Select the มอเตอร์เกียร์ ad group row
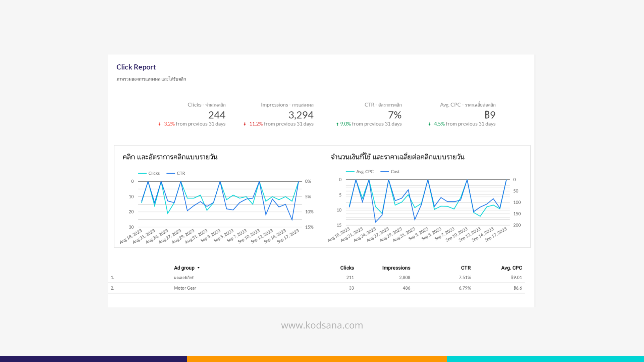 (316, 278)
